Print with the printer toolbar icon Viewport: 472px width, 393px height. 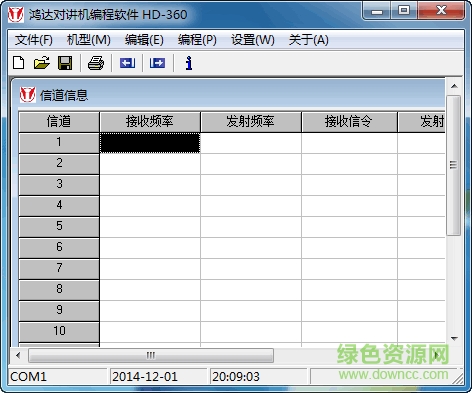pos(96,63)
